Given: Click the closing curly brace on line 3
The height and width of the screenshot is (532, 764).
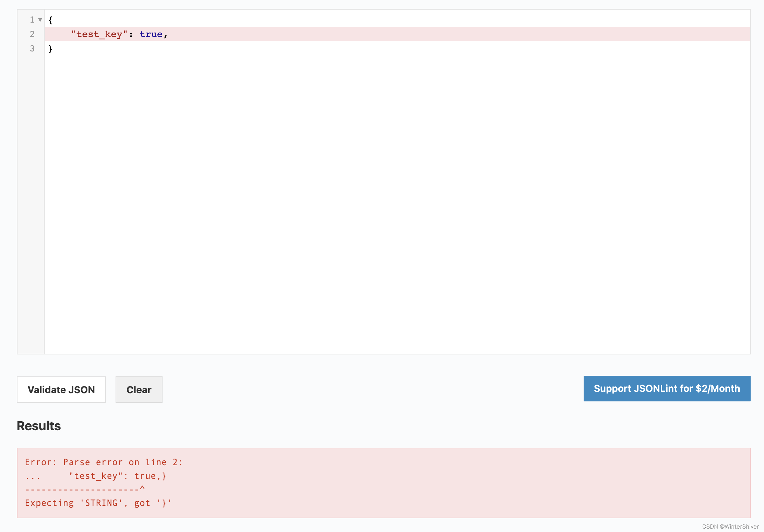Looking at the screenshot, I should [x=50, y=49].
